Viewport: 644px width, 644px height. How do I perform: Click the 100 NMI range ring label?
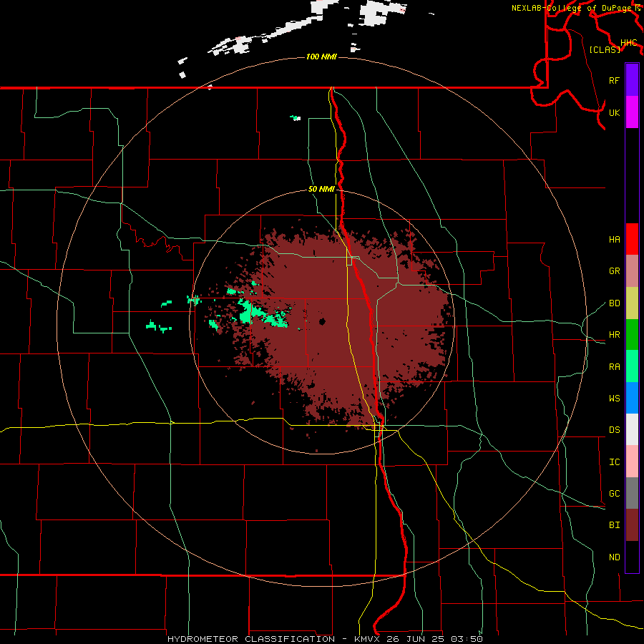(x=321, y=57)
